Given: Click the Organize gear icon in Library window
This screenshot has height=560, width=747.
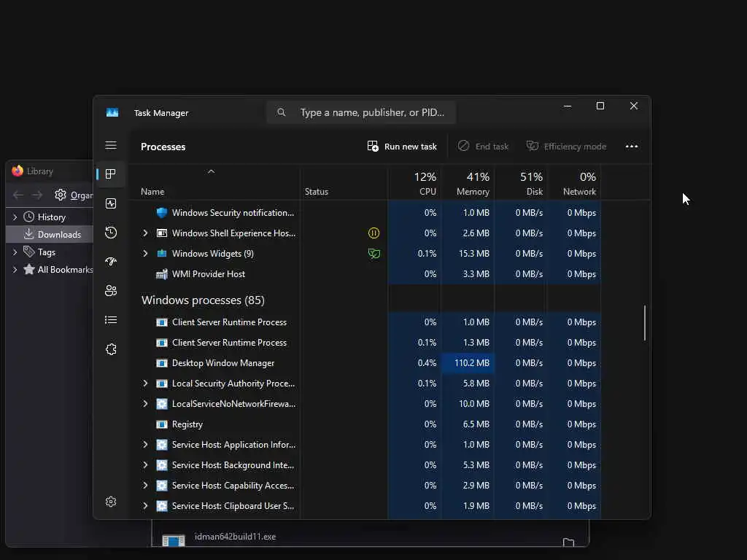Looking at the screenshot, I should pyautogui.click(x=60, y=195).
